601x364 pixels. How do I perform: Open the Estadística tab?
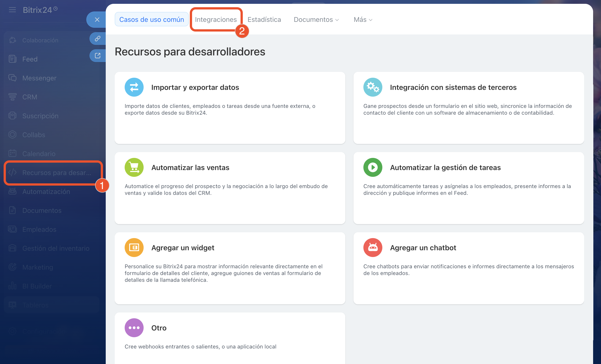(x=264, y=20)
